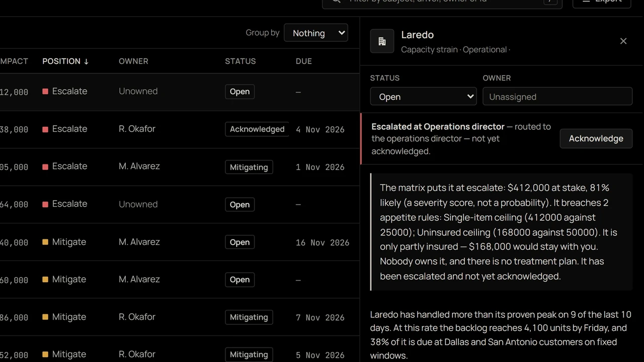Image resolution: width=644 pixels, height=362 pixels.
Task: Open the Group by Nothing dropdown
Action: pos(316,33)
